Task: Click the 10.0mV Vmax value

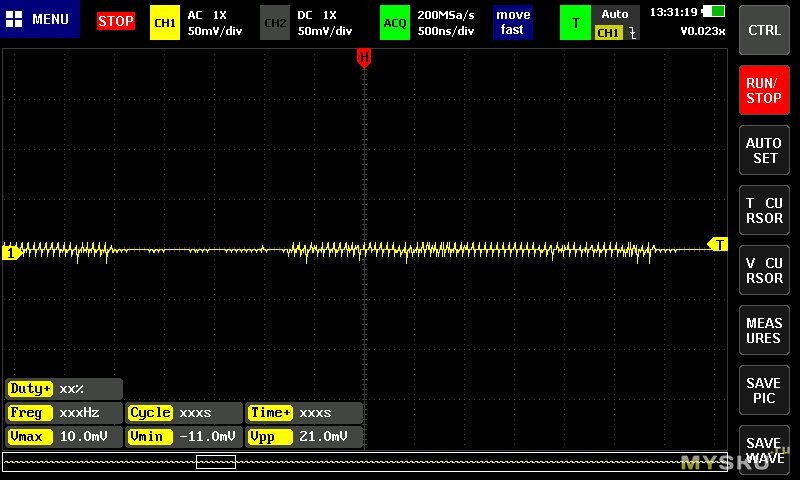Action: click(84, 437)
